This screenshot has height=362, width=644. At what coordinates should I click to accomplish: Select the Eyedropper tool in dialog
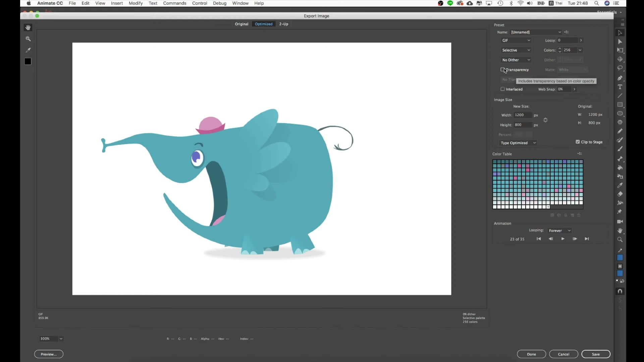(28, 50)
